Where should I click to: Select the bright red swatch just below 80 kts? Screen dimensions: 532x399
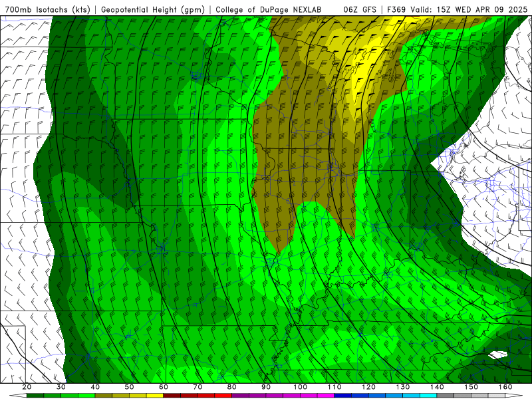(x=223, y=396)
